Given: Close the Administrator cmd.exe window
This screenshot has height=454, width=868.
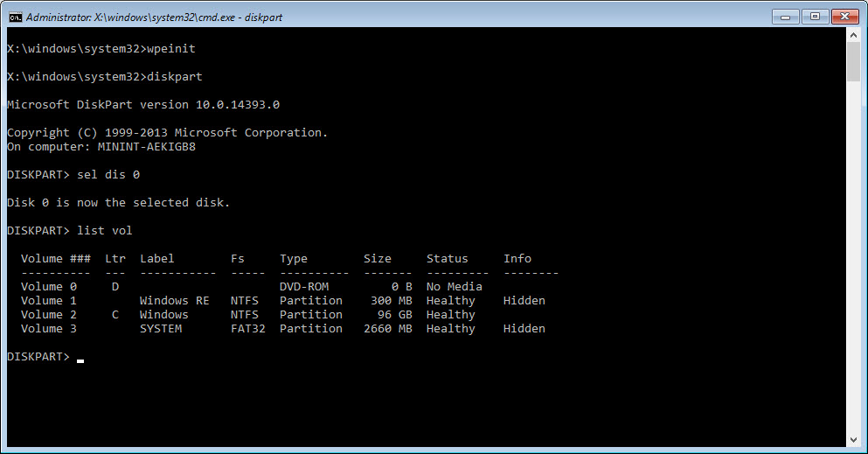Looking at the screenshot, I should tap(844, 16).
